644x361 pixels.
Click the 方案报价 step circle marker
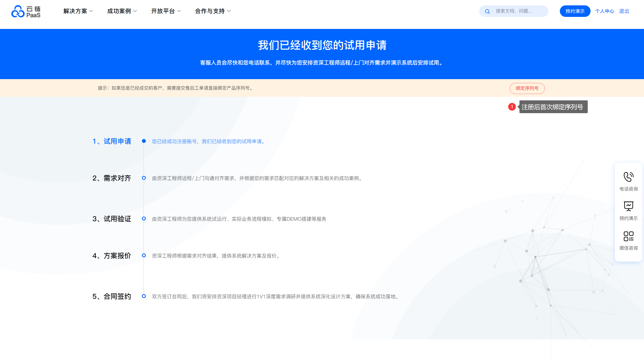(x=144, y=256)
